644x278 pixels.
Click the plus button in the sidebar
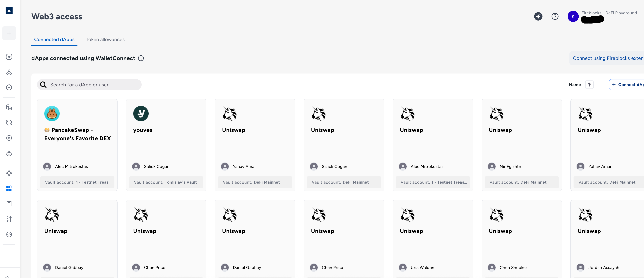[x=9, y=33]
